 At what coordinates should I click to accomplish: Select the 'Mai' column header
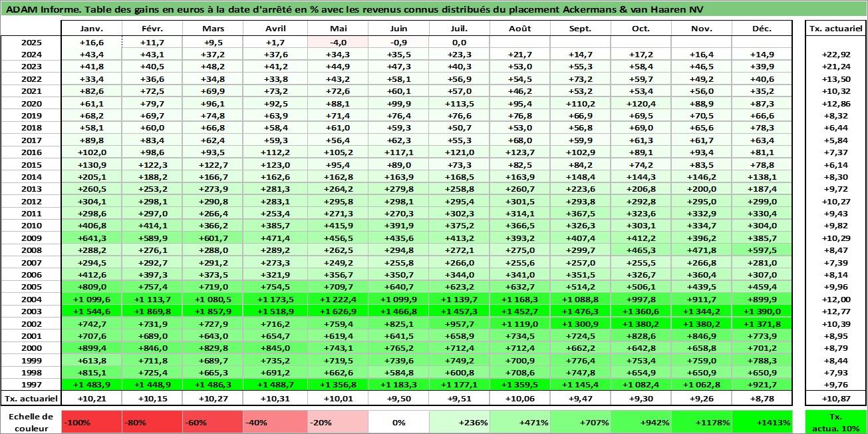tap(337, 29)
